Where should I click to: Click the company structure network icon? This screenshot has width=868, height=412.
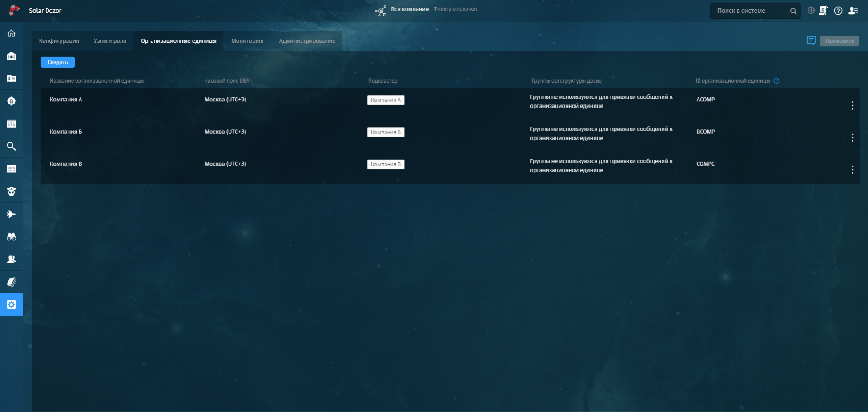pyautogui.click(x=381, y=11)
